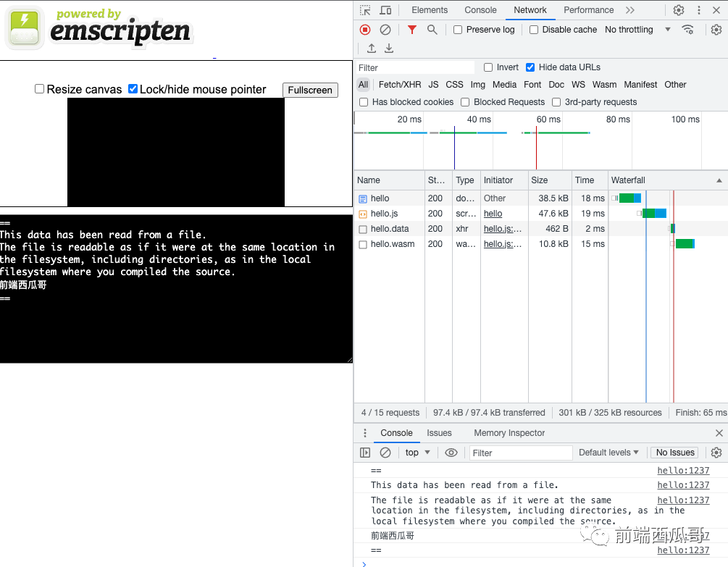Open hello.js initiator link for hello.data
Screen dimensions: 728x567
point(503,229)
